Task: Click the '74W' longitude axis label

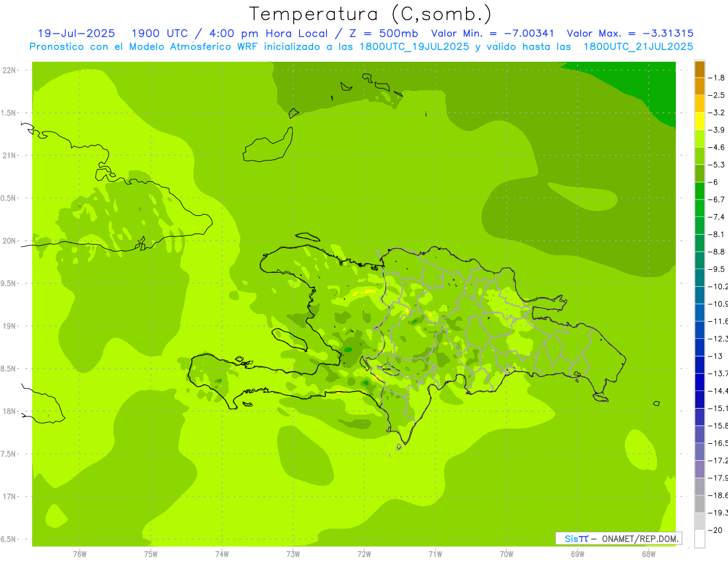Action: click(x=222, y=554)
